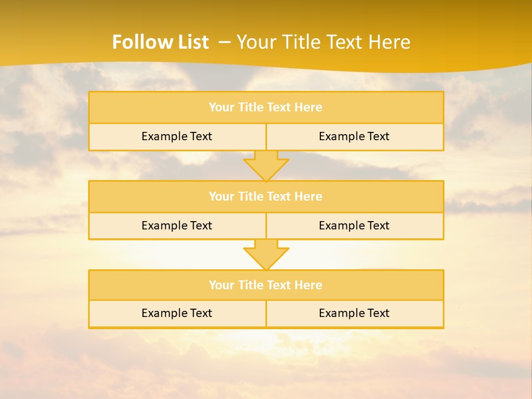Click bottom-right 'Example Text' cell
532x399 pixels.
pyautogui.click(x=354, y=313)
